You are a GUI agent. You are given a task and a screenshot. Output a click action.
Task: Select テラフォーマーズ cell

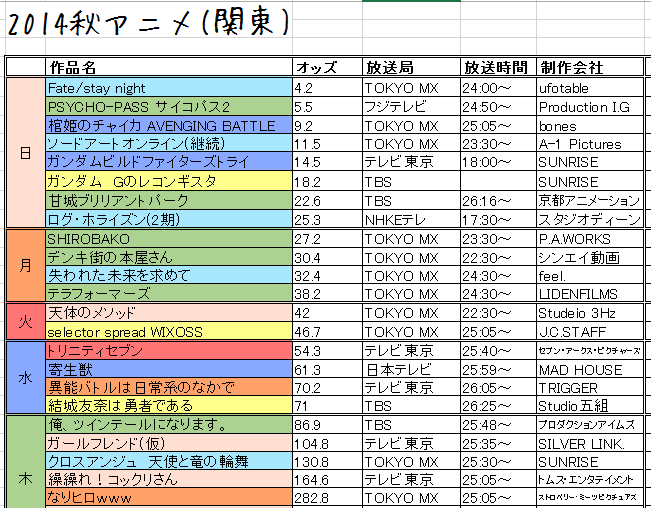click(169, 293)
